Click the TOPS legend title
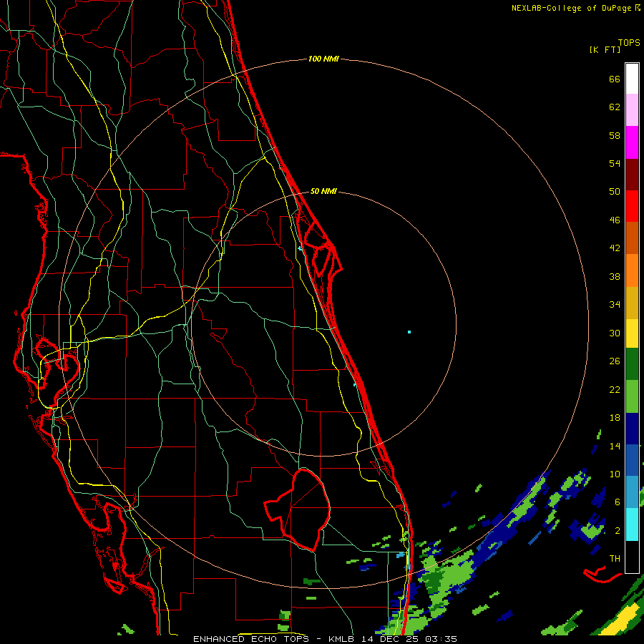The width and height of the screenshot is (644, 644). point(629,42)
